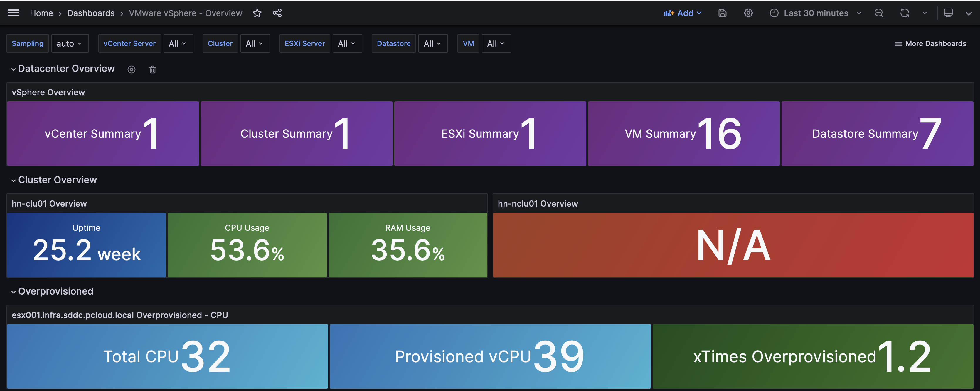
Task: Open Datacenter Overview row settings gear
Action: pyautogui.click(x=131, y=69)
